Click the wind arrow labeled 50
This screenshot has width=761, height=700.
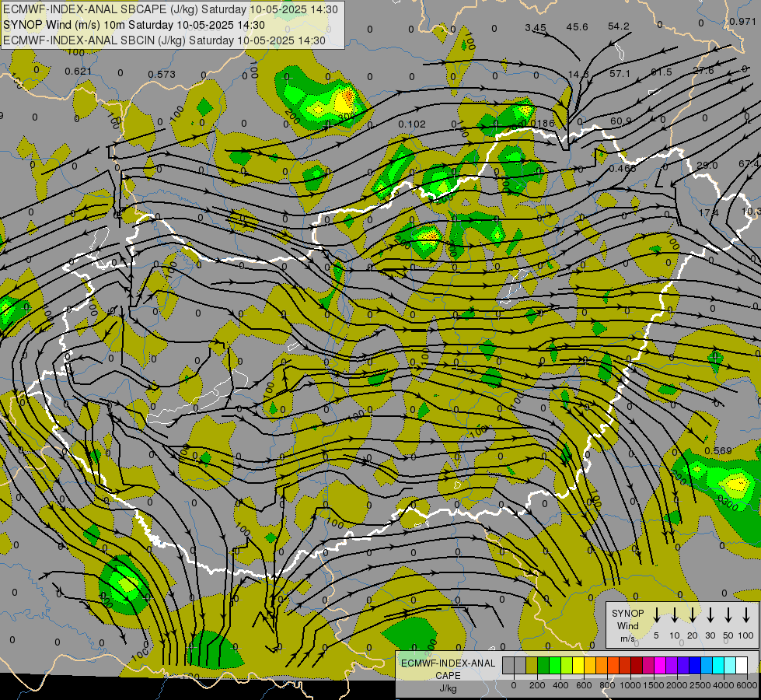pos(728,614)
